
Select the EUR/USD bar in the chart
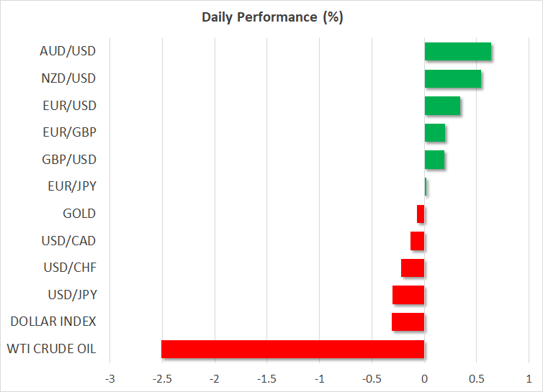click(x=442, y=106)
